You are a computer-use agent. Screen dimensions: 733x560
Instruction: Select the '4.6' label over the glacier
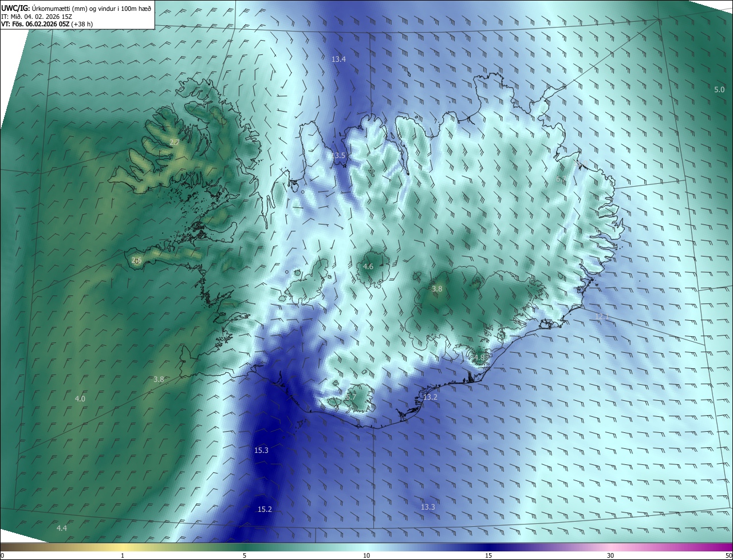(x=368, y=267)
